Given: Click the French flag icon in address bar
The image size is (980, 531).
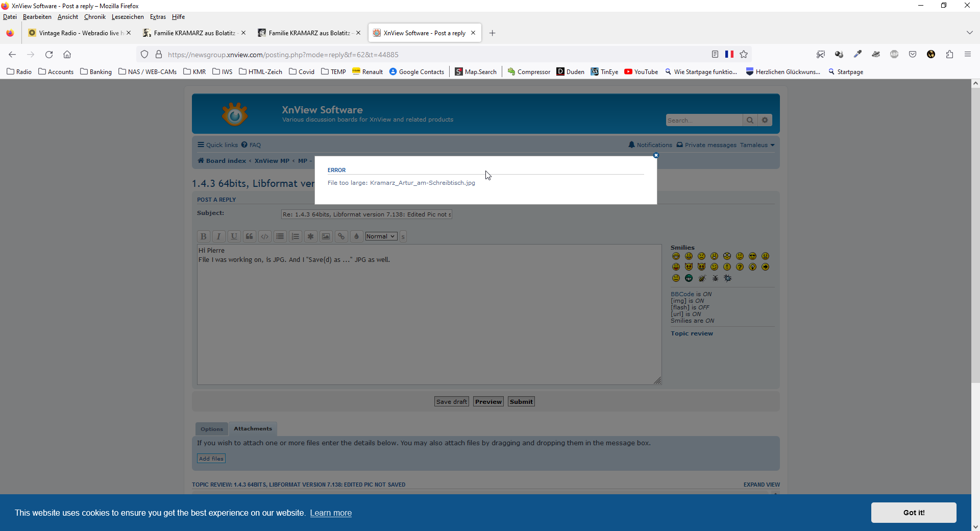Looking at the screenshot, I should (x=729, y=54).
